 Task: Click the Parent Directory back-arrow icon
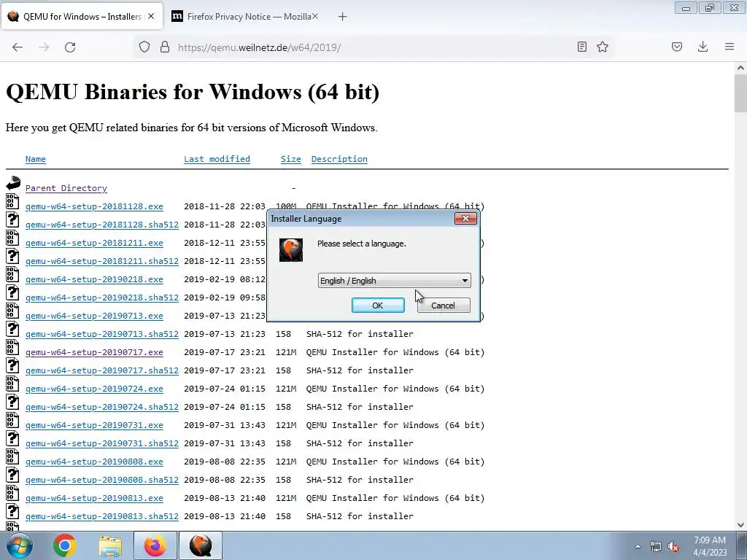(13, 183)
